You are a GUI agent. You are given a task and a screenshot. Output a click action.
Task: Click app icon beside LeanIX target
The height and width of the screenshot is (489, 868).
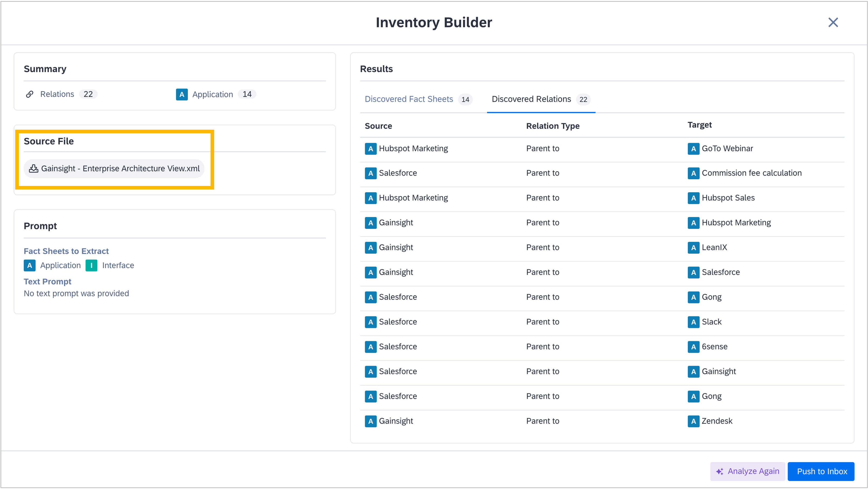pos(694,248)
